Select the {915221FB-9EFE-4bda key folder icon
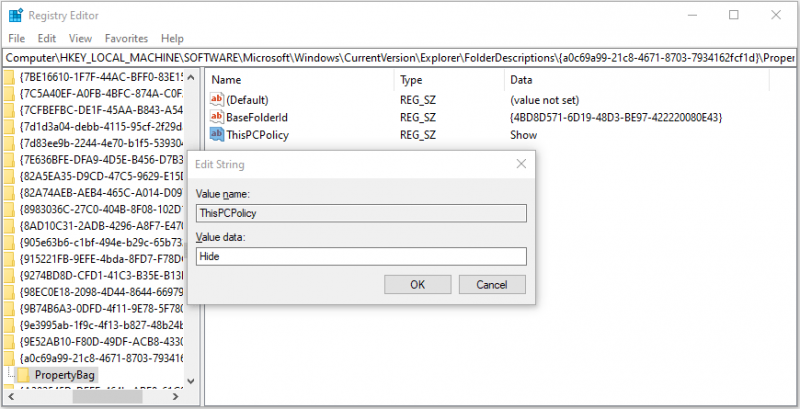The width and height of the screenshot is (800, 409). pos(9,259)
